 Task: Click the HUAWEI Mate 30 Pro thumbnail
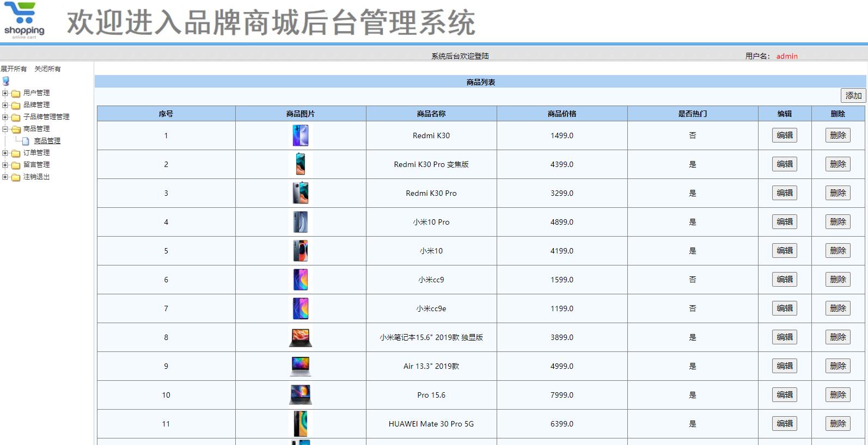[x=301, y=424]
